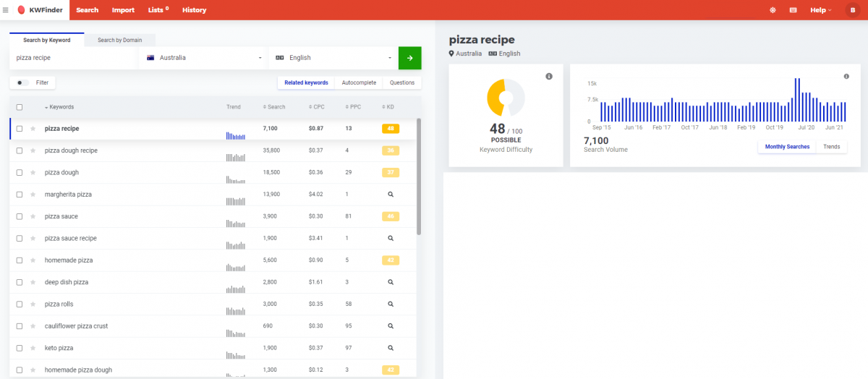Sort by Search column header
The height and width of the screenshot is (379, 868).
pos(273,107)
